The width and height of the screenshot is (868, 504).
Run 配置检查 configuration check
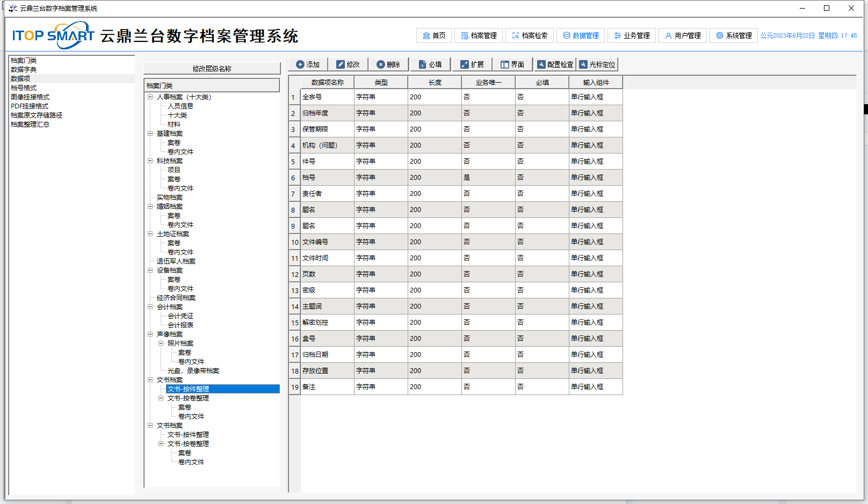point(555,64)
